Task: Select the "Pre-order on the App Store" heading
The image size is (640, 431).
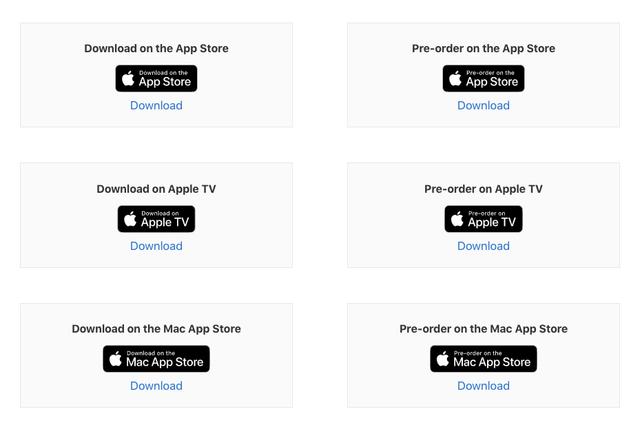Action: pos(483,49)
